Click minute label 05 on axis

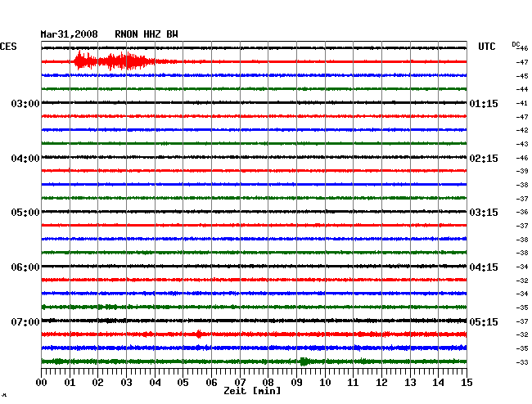pyautogui.click(x=183, y=383)
